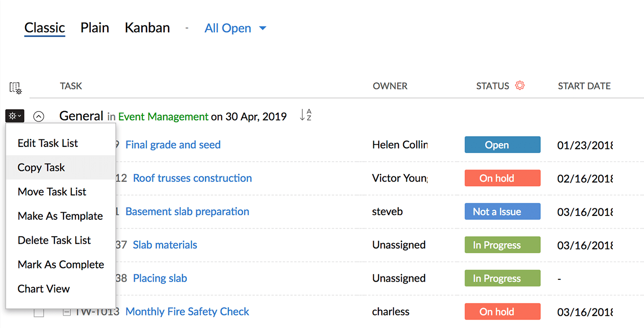Screen dimensions: 644x328
Task: Click owner Victor Young cell
Action: [x=400, y=178]
